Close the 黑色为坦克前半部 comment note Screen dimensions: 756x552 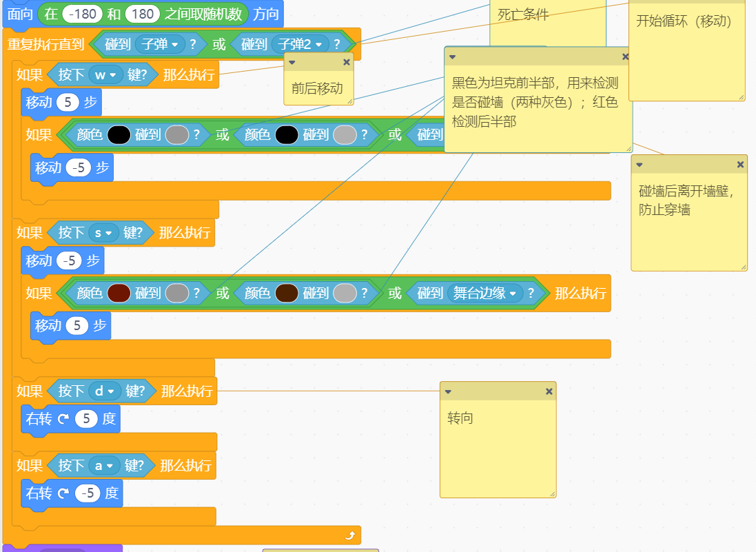pyautogui.click(x=625, y=57)
